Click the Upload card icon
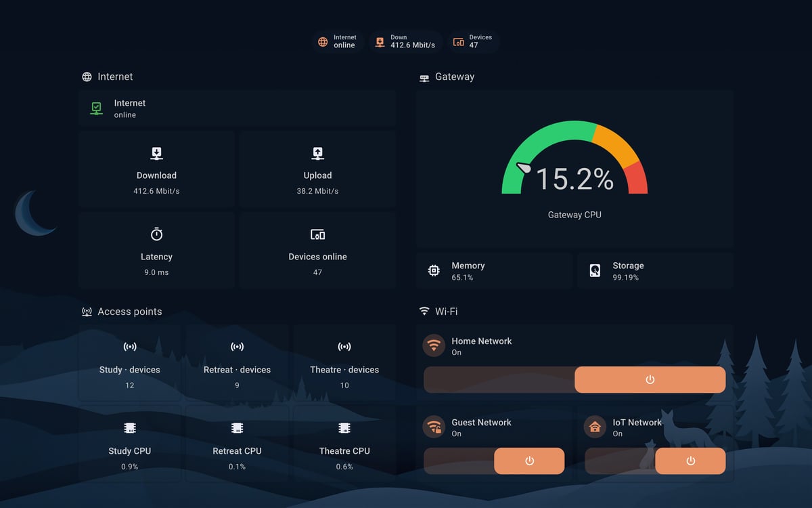The image size is (812, 508). 317,153
